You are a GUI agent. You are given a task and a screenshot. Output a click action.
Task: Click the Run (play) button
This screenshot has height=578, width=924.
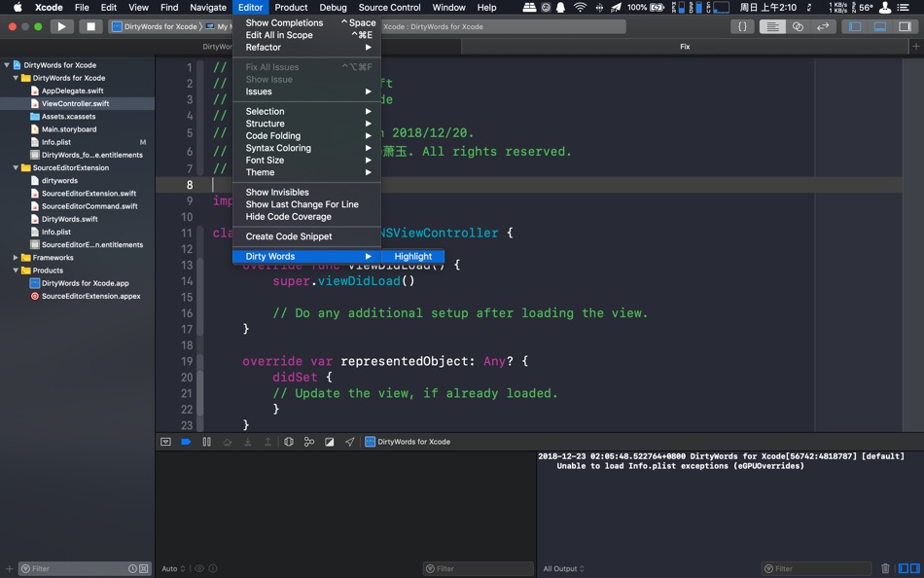pos(61,26)
